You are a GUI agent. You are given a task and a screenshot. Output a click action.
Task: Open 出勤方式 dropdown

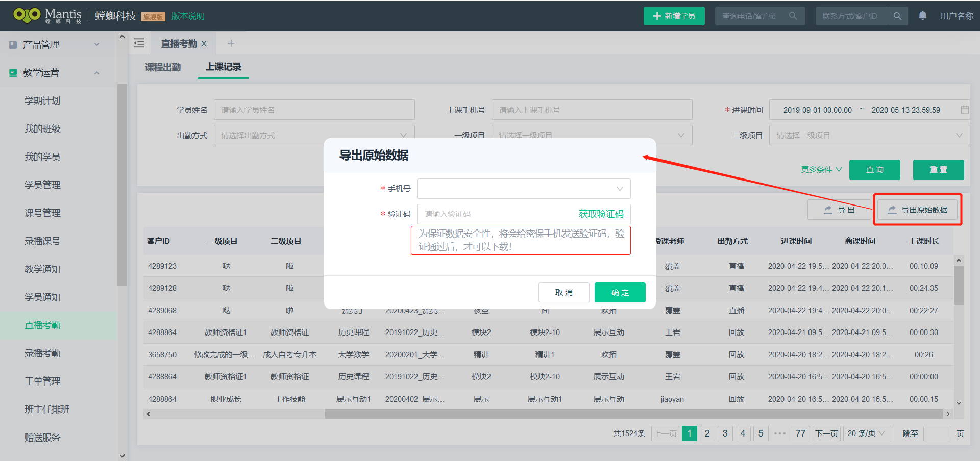pyautogui.click(x=314, y=135)
